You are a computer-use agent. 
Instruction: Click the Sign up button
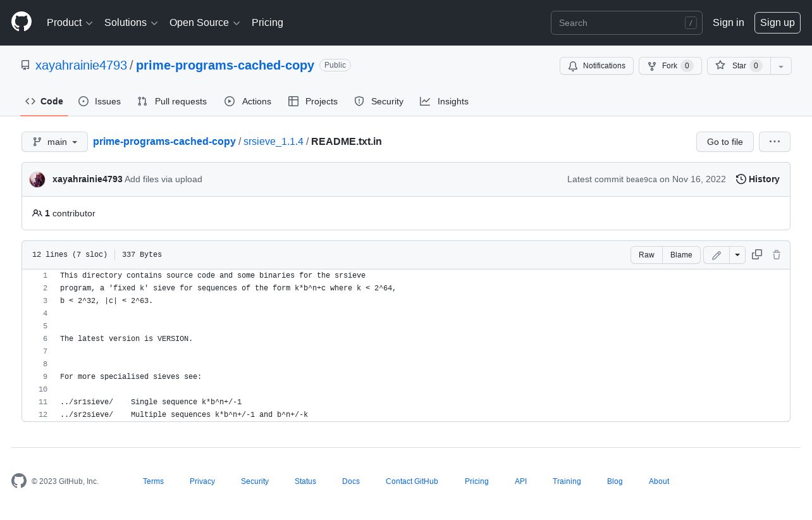coord(777,23)
